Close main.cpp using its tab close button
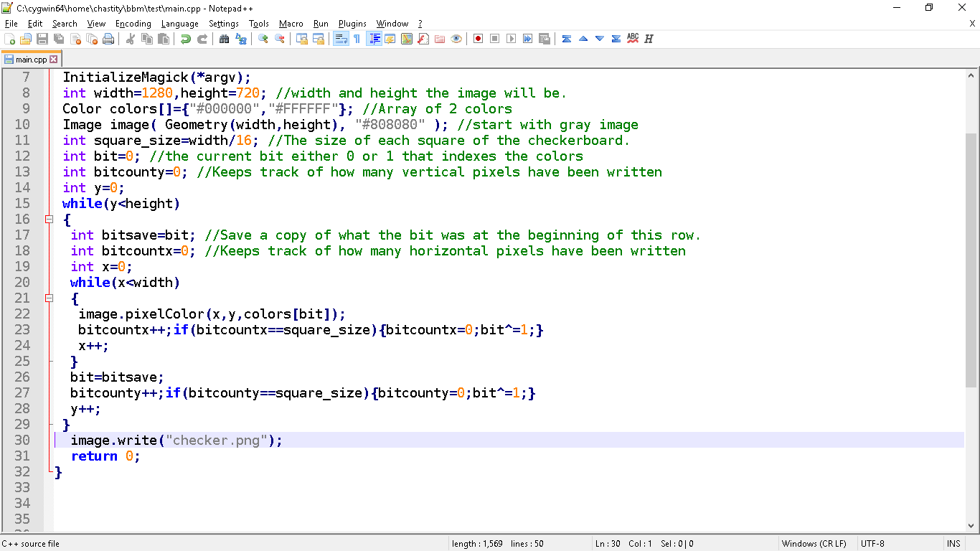 click(52, 60)
